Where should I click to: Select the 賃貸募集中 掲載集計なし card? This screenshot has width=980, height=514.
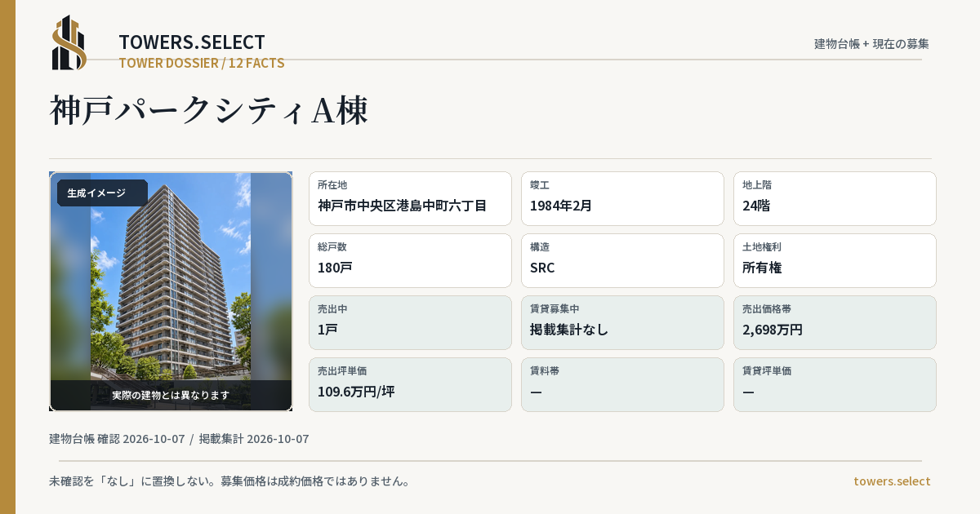[622, 322]
